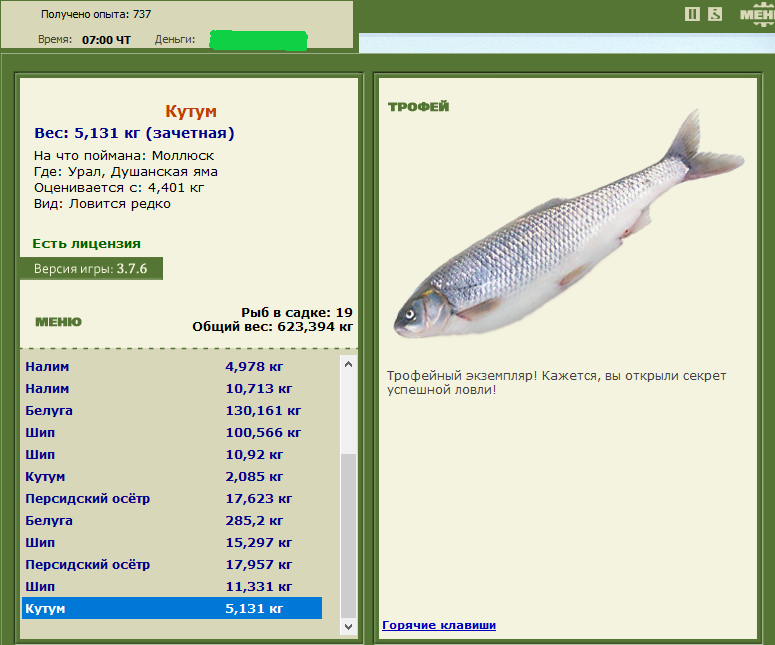The width and height of the screenshot is (775, 645).
Task: Click the Вид: Ловится редко line
Action: click(x=102, y=204)
